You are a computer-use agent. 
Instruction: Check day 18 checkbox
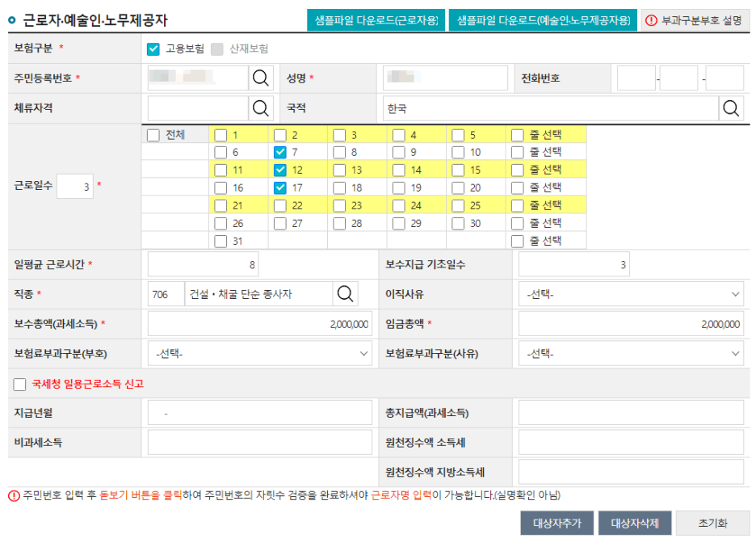[x=339, y=188]
